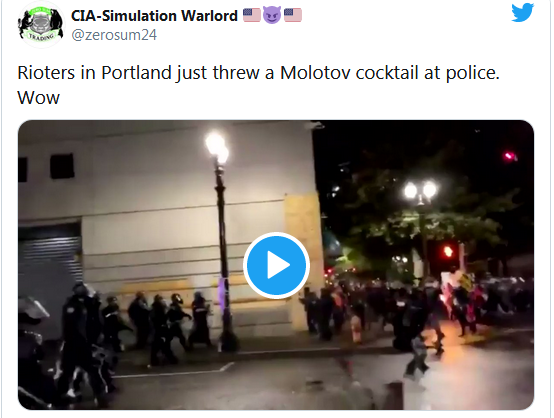554x418 pixels.
Task: Click the Twitter bird logo
Action: [x=522, y=13]
